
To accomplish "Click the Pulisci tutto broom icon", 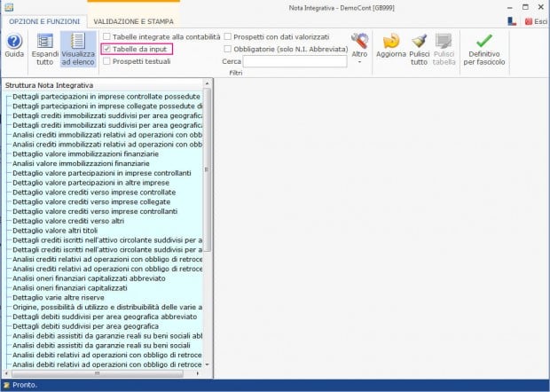I will pyautogui.click(x=420, y=41).
